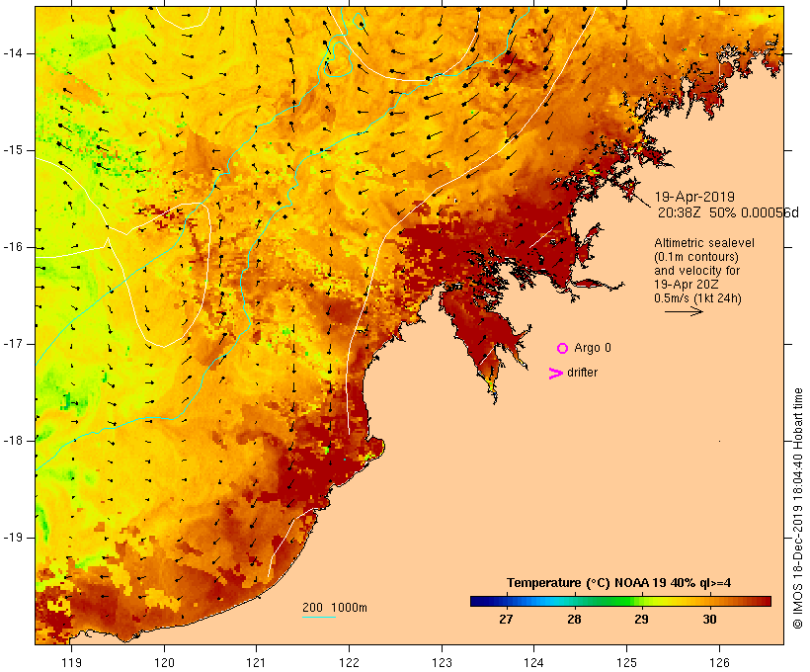
Task: Click longitude axis label 124
Action: point(534,663)
